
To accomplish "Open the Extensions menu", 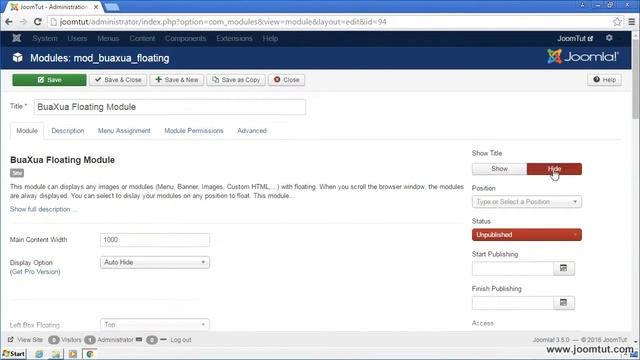I will point(234,38).
